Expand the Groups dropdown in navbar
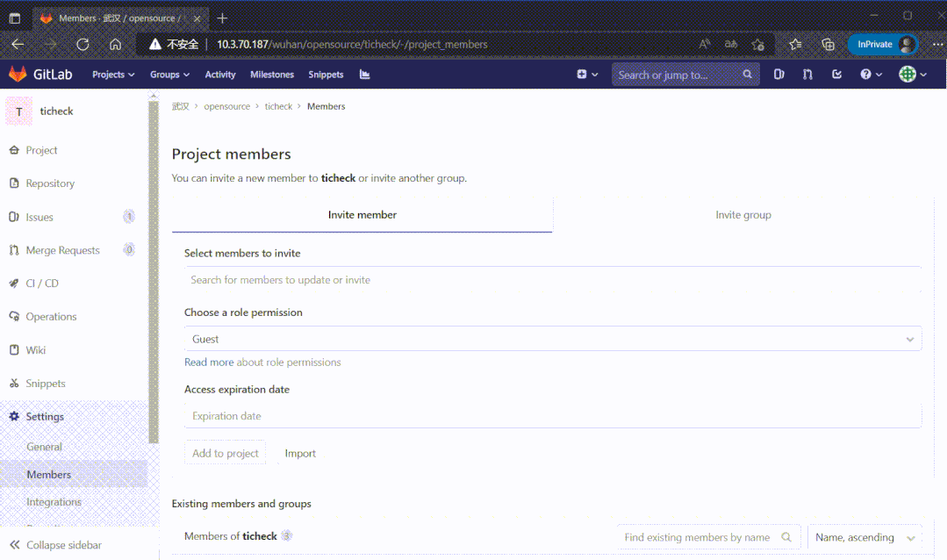Screen dimensions: 947x560 pyautogui.click(x=169, y=75)
